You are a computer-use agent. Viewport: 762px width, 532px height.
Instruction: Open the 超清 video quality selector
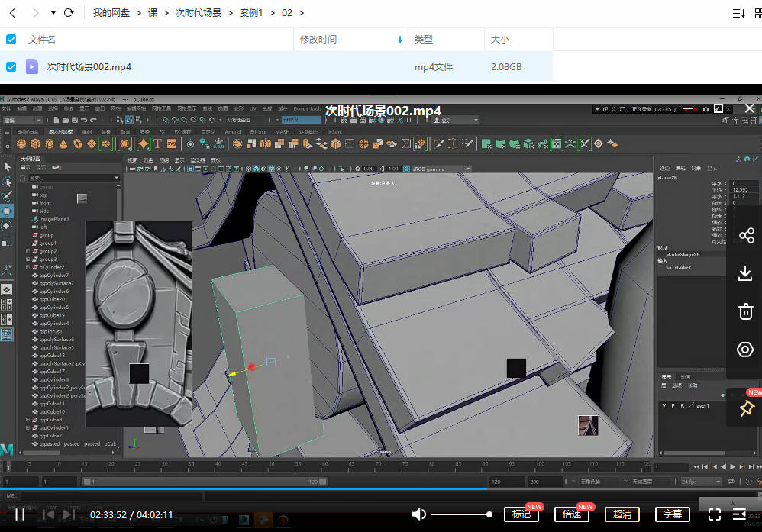622,514
